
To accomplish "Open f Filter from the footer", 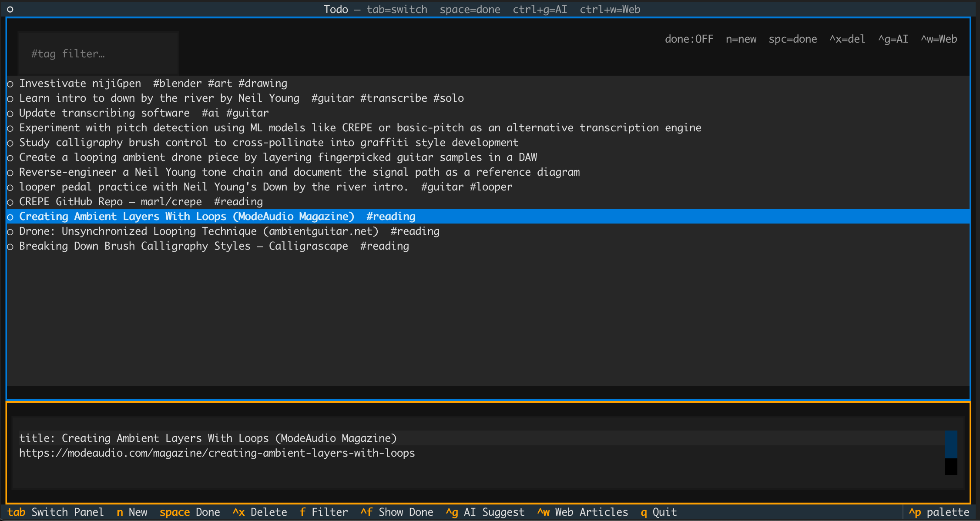I will (324, 512).
